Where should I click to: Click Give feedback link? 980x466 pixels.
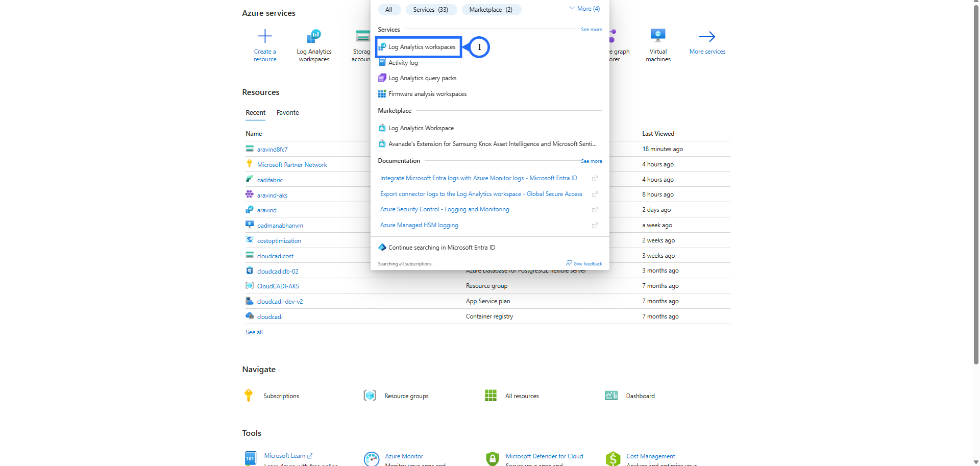click(587, 264)
